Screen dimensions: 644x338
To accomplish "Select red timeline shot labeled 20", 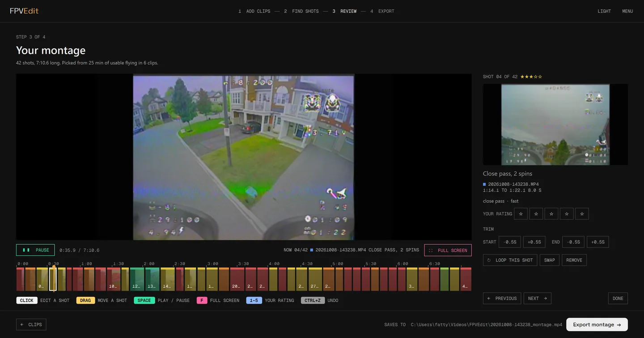I will pyautogui.click(x=237, y=279).
